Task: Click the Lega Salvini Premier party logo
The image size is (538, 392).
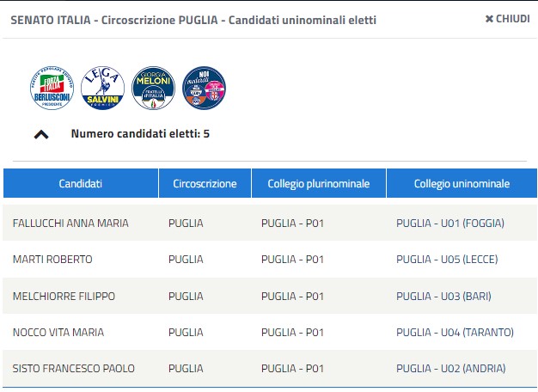Action: (102, 88)
